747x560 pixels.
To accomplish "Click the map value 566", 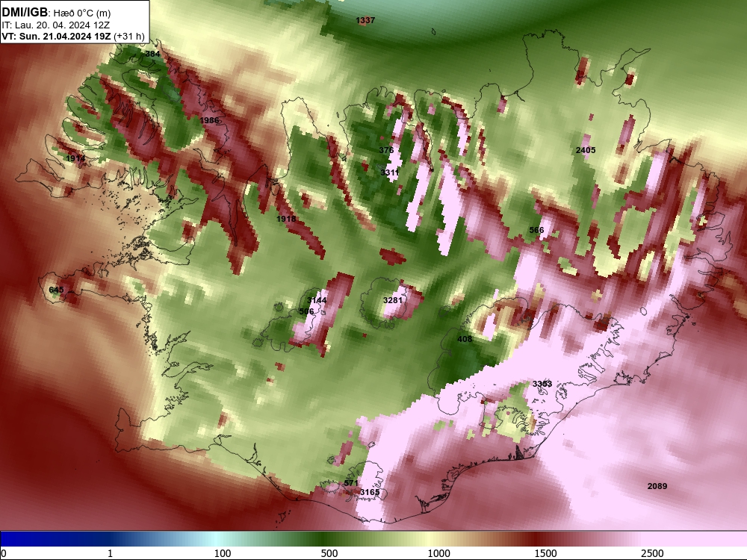I will tap(536, 230).
